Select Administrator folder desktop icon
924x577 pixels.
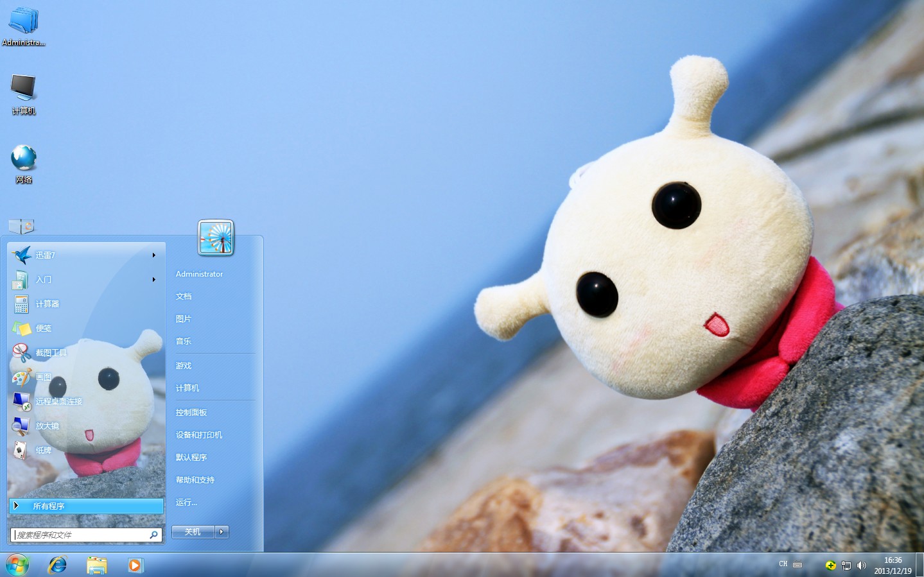coord(24,26)
